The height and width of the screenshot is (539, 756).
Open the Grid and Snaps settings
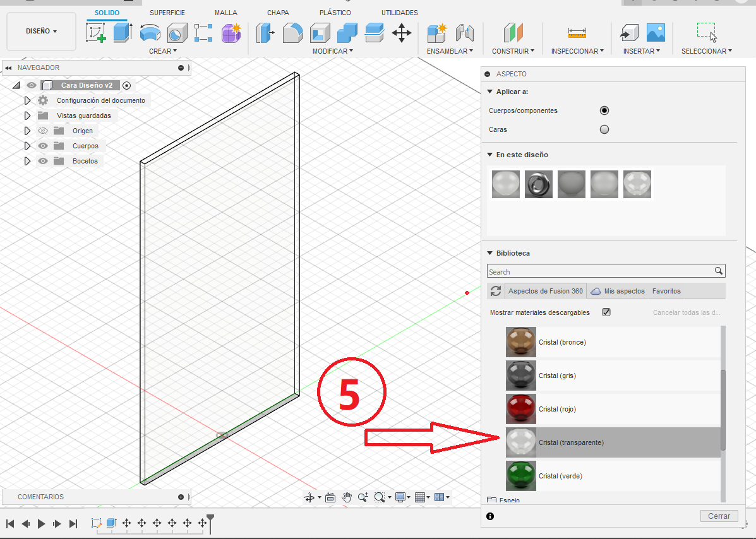point(420,497)
